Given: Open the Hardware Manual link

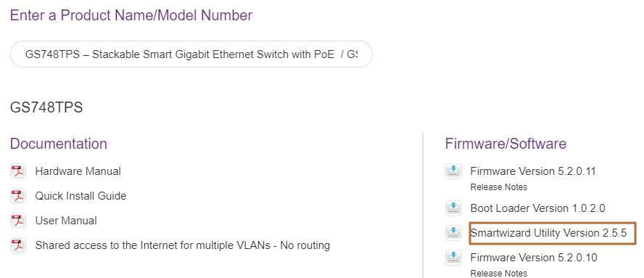Looking at the screenshot, I should pyautogui.click(x=78, y=171).
